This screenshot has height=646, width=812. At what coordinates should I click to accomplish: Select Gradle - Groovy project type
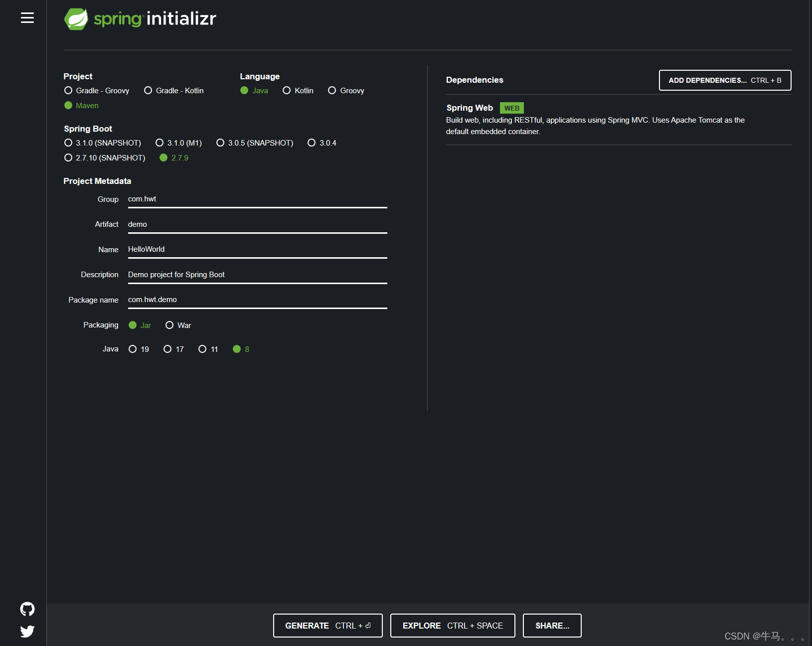[97, 90]
